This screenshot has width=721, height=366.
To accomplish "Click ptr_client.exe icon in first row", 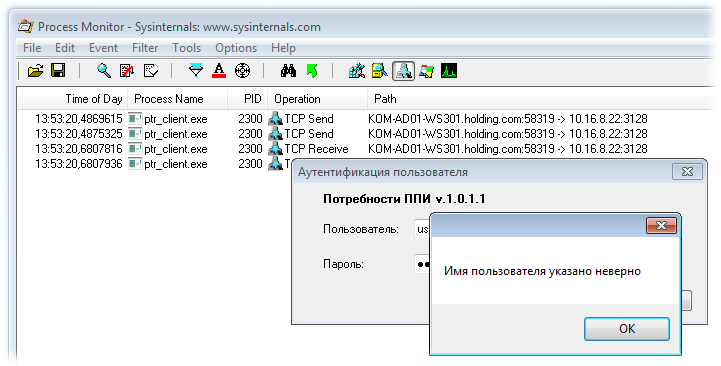I will [x=135, y=119].
